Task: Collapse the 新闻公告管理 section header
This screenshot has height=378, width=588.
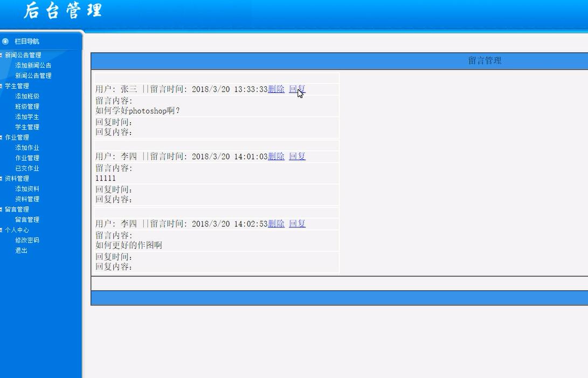Action: 23,55
